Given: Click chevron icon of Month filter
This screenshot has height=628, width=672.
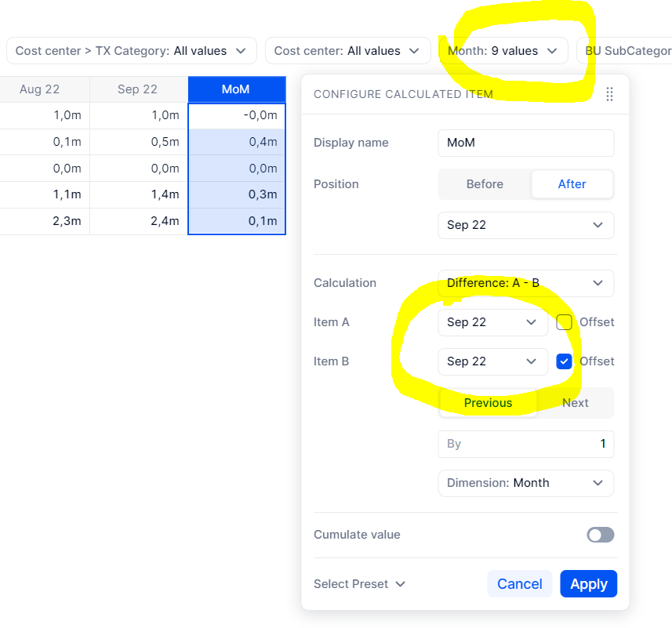Looking at the screenshot, I should coord(553,51).
